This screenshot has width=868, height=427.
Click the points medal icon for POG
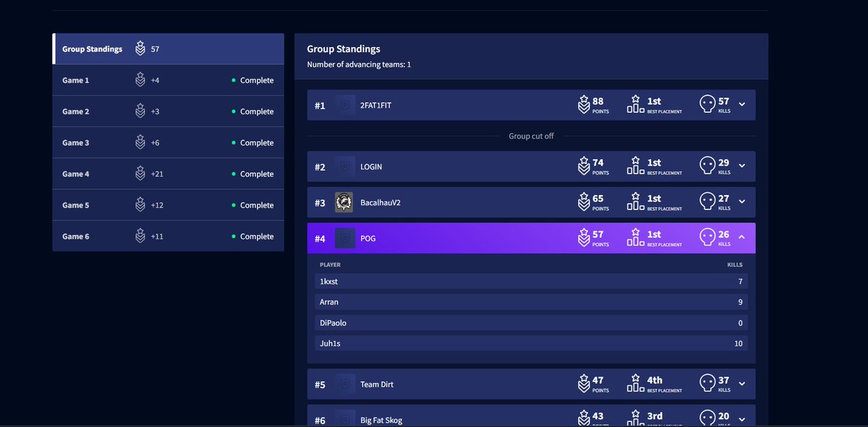(584, 238)
